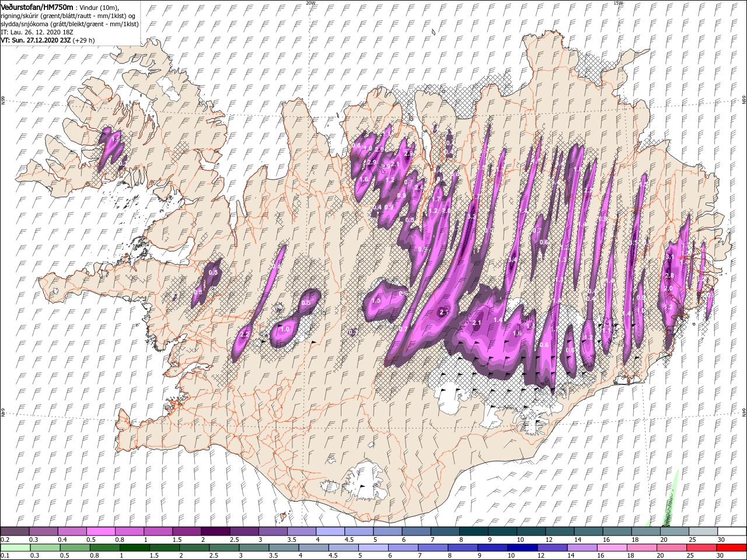Click the 20W longitude label at top

tap(310, 3)
